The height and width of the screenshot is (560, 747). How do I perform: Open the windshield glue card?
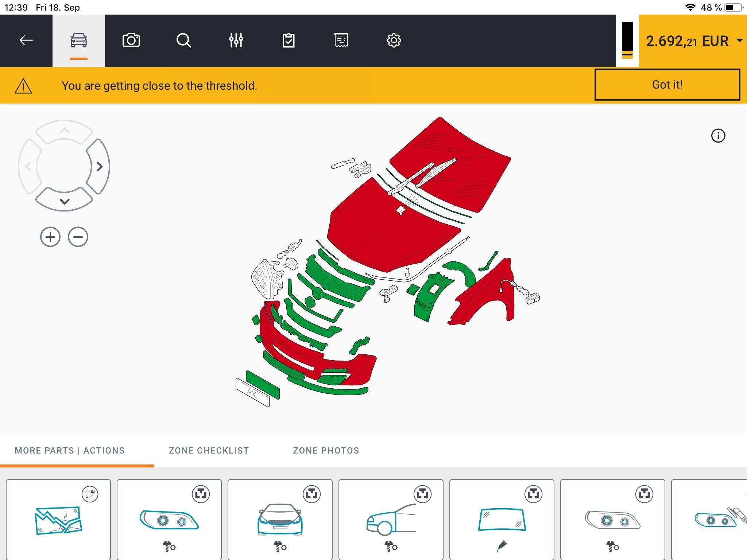click(x=502, y=520)
